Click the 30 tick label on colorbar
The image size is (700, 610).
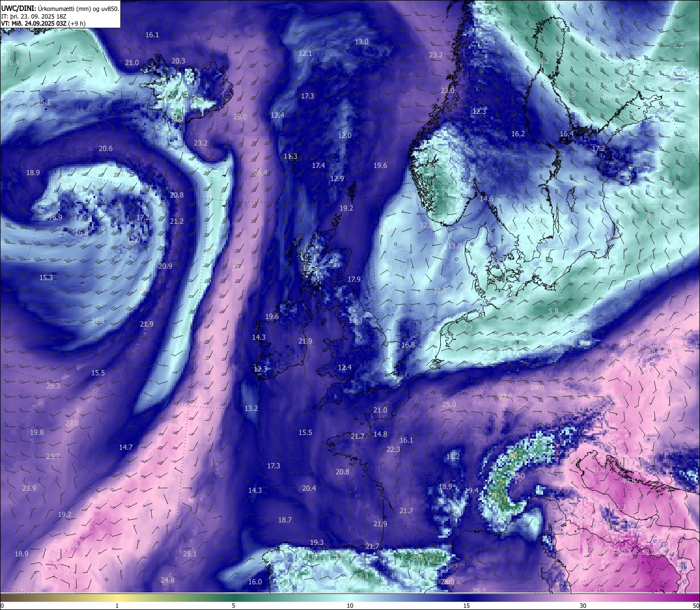click(583, 606)
